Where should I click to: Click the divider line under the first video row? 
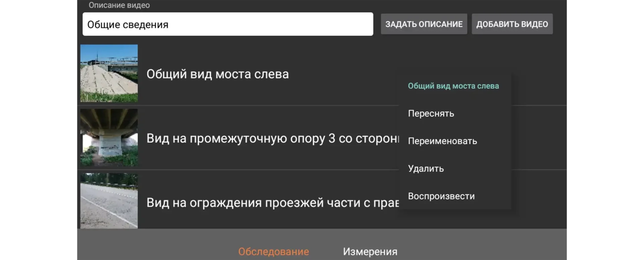tap(235, 105)
